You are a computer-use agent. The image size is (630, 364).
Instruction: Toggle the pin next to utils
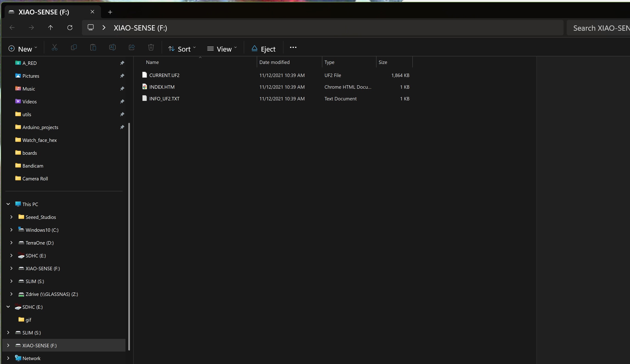122,114
